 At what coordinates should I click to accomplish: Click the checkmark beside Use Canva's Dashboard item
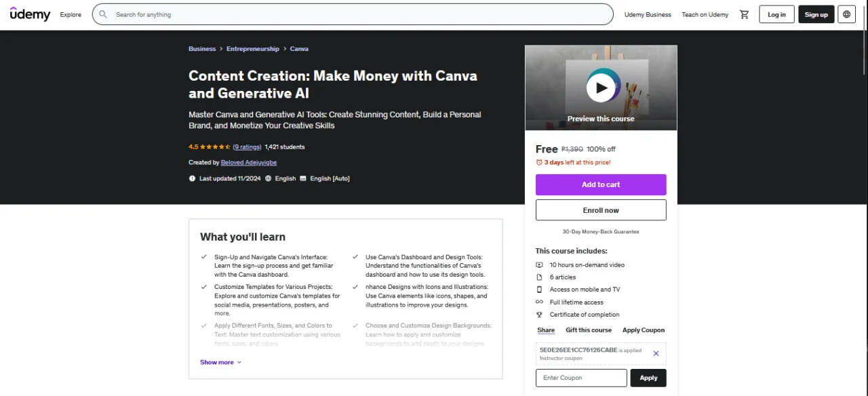coord(355,257)
